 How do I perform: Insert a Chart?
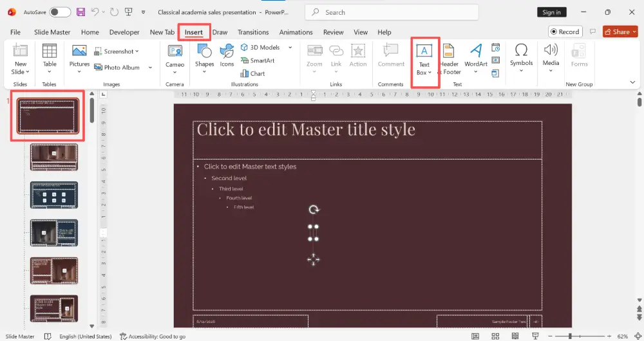point(252,73)
